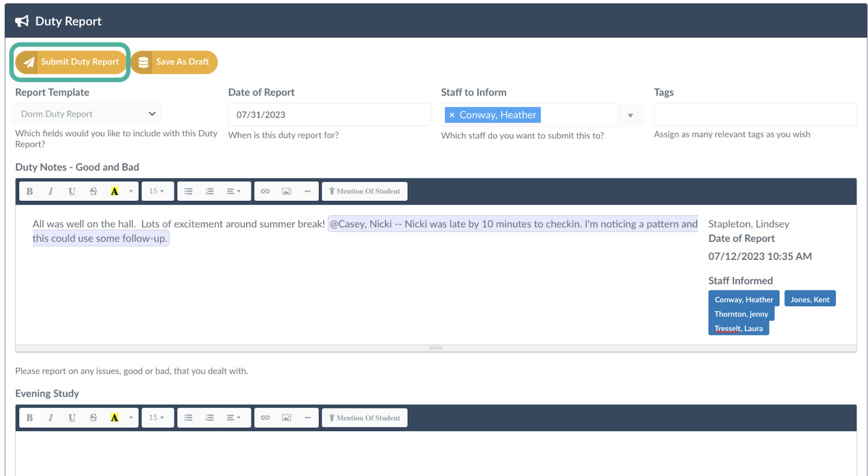Toggle Bold in Duty Notes toolbar
This screenshot has height=476, width=868.
pyautogui.click(x=29, y=191)
